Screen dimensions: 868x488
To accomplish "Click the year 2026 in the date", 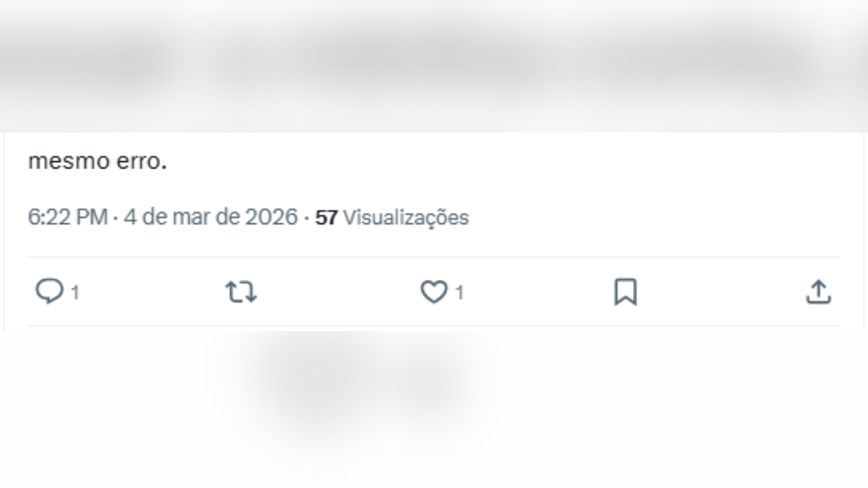I will pyautogui.click(x=271, y=217).
